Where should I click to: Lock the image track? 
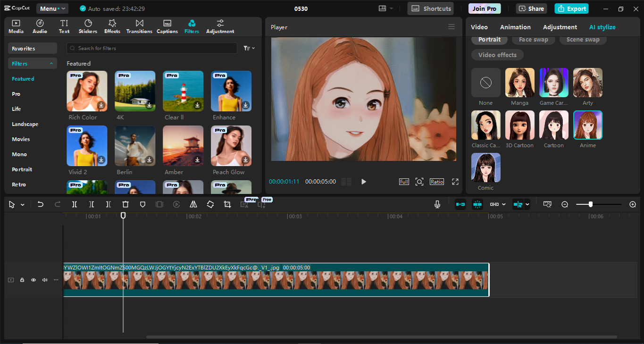pyautogui.click(x=22, y=280)
